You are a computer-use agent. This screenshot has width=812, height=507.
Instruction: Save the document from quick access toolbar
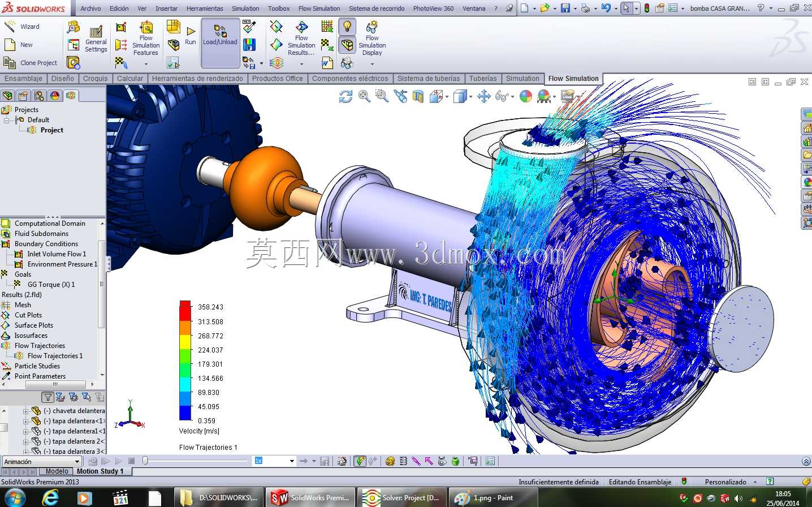click(x=565, y=8)
